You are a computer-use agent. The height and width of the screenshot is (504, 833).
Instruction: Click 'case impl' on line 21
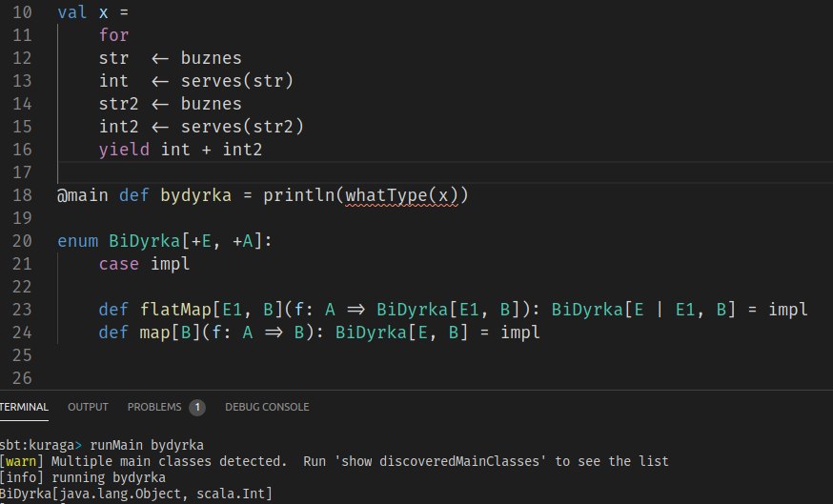pyautogui.click(x=144, y=264)
